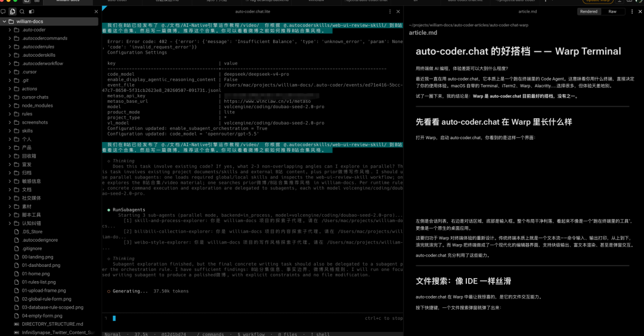Open the terminal pane's three-dot menu
Screen dimensions: 644x336
coord(390,11)
